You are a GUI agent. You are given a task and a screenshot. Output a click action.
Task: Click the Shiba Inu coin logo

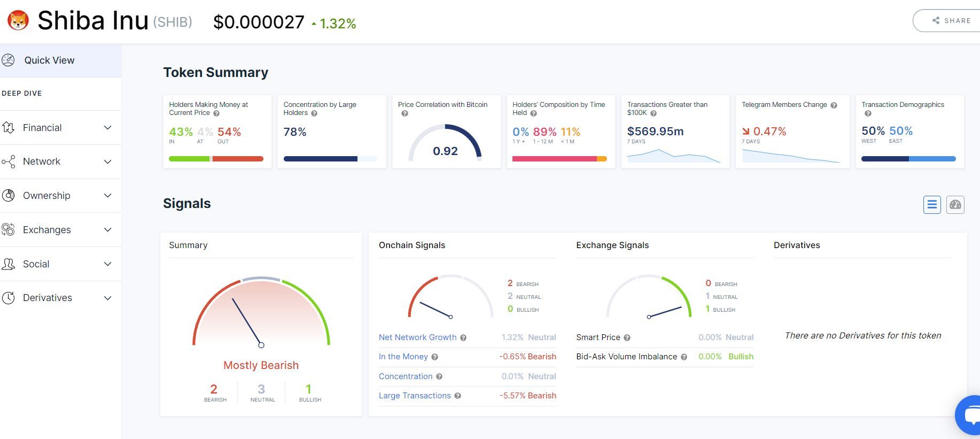(18, 21)
